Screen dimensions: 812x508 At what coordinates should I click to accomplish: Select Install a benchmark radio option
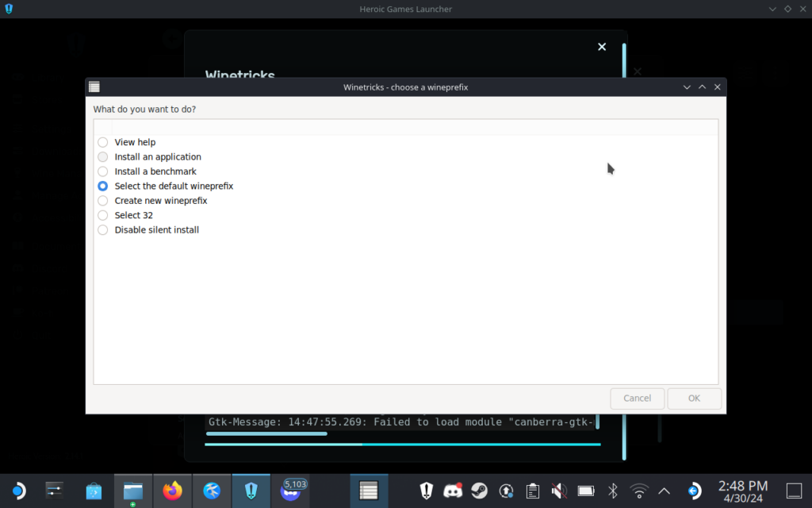(102, 171)
